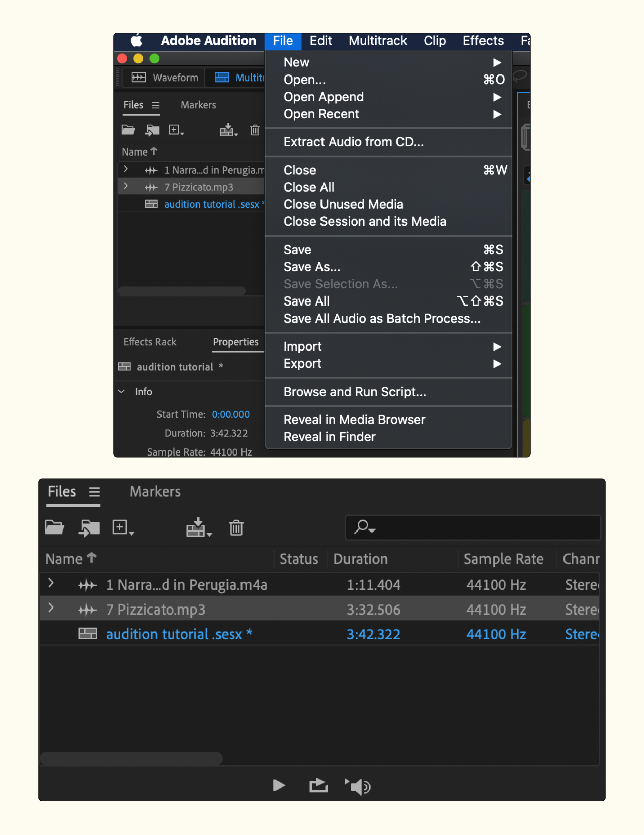Open the Clip menu
The width and height of the screenshot is (644, 835).
click(435, 41)
